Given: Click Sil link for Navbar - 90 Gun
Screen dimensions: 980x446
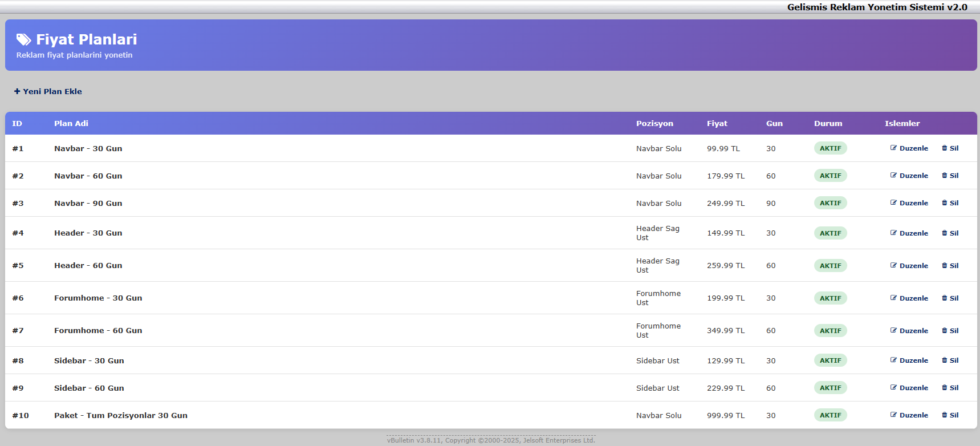Looking at the screenshot, I should [x=954, y=203].
